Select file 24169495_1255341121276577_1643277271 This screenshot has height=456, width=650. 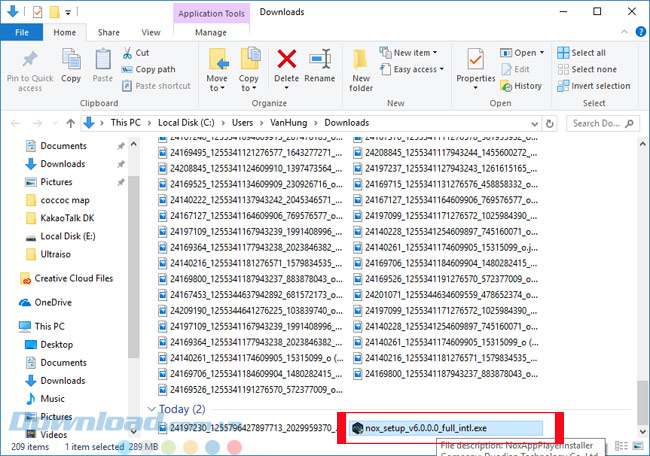(250, 153)
